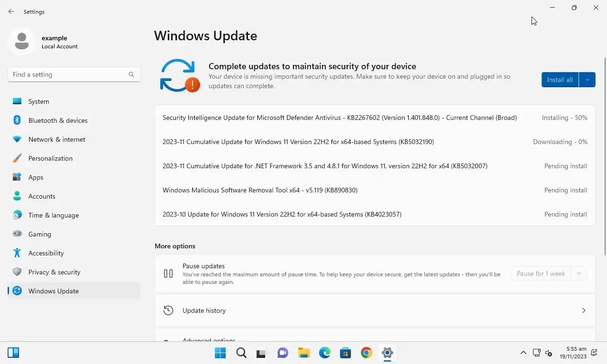Viewport: 607px width, 364px height.
Task: Click the Installing - 50% status
Action: (x=564, y=118)
